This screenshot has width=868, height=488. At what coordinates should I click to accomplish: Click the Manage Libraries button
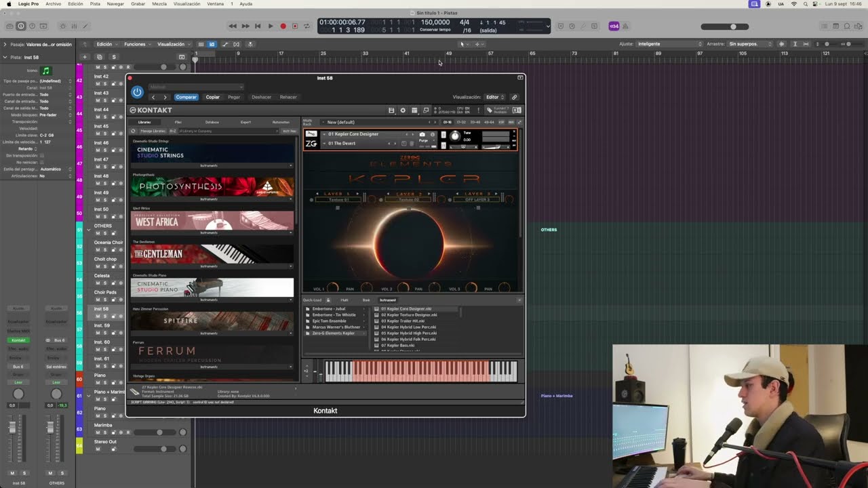tap(153, 131)
